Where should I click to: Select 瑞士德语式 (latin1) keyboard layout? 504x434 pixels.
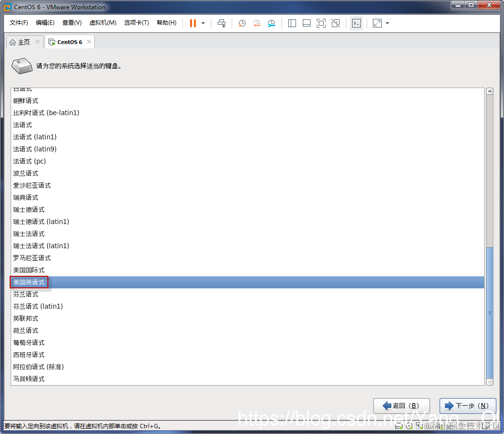point(248,222)
